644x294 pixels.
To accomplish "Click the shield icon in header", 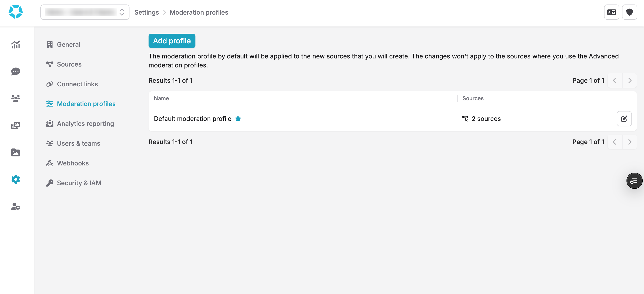I will pos(629,12).
